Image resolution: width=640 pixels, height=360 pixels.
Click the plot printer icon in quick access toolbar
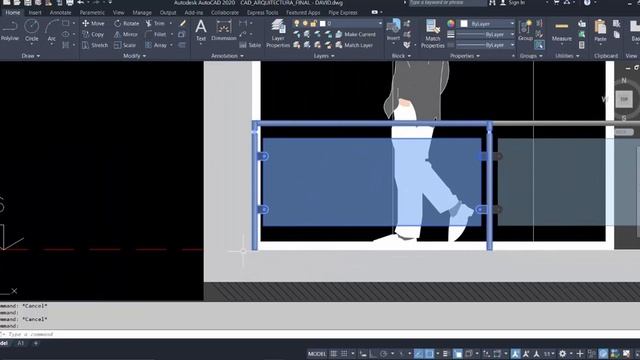70,3
